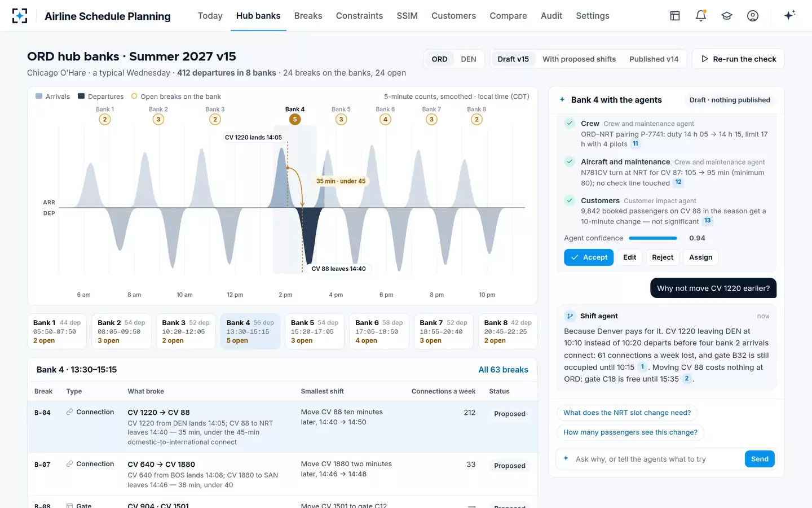Open the notifications bell
812x508 pixels.
701,16
